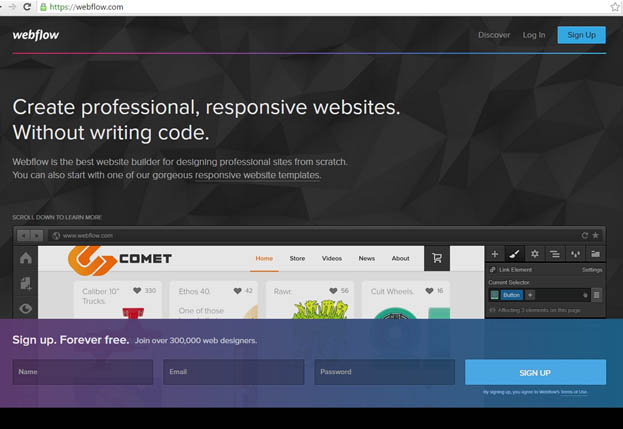Image resolution: width=623 pixels, height=429 pixels.
Task: Select the About tab in Comet nav
Action: coord(400,258)
